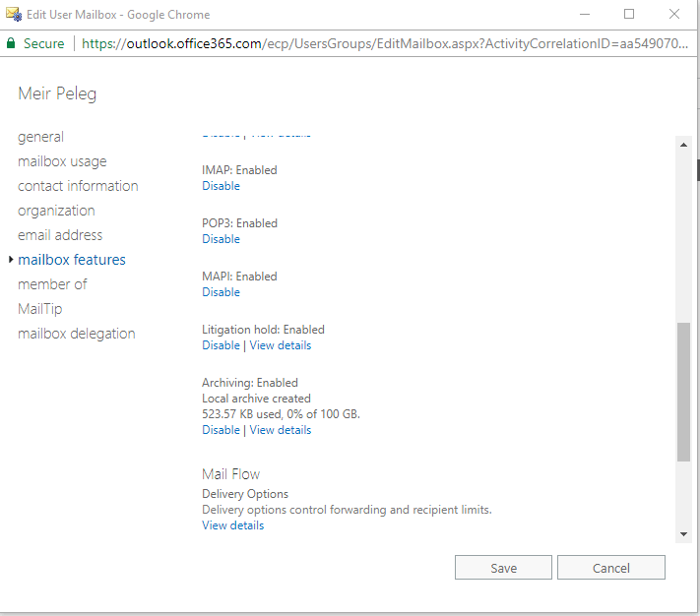This screenshot has height=616, width=700.
Task: Click the Secure padlock icon
Action: click(11, 43)
